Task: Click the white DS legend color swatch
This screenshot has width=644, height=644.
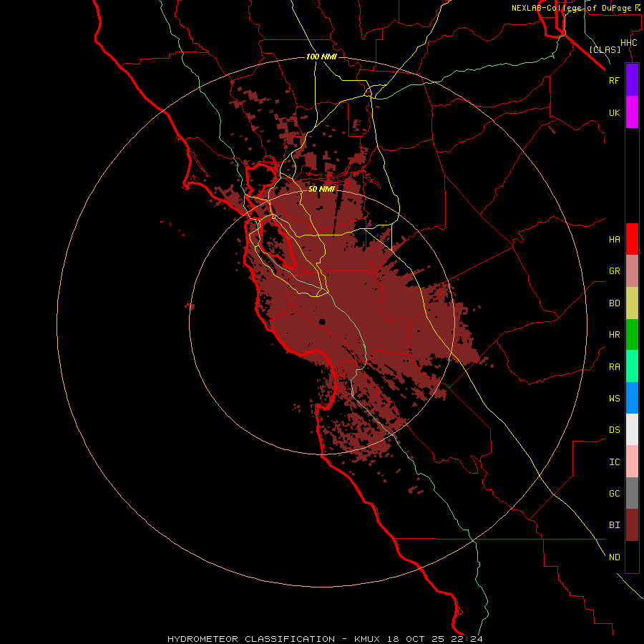Action: tap(632, 429)
